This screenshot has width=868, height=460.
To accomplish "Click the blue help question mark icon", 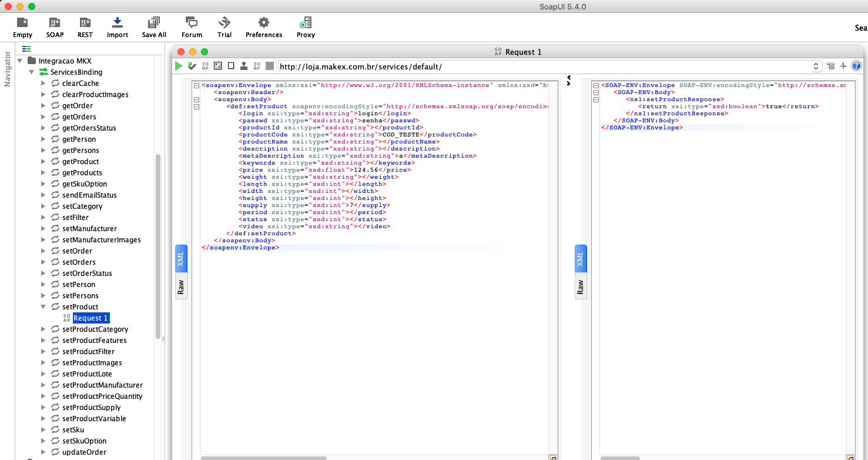I will pos(856,66).
